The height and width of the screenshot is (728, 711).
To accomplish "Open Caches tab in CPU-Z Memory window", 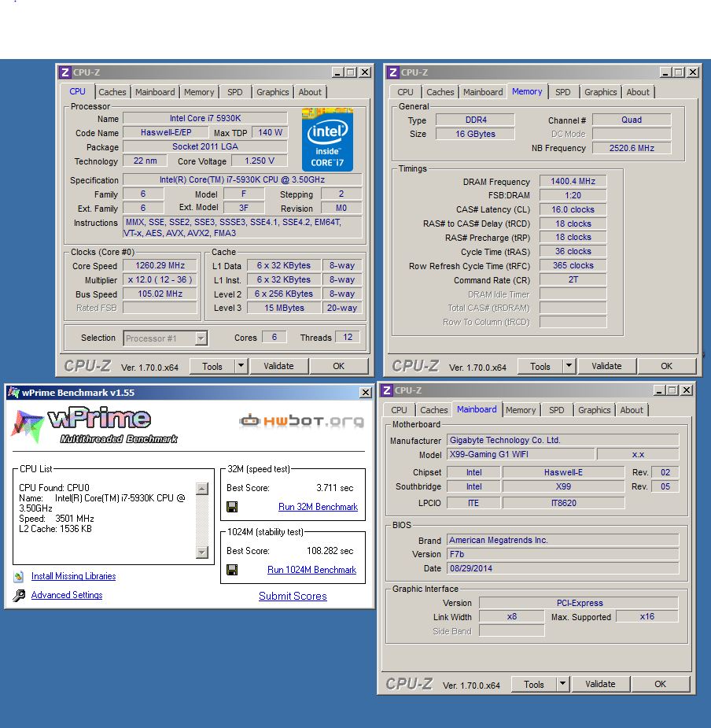I will [x=440, y=92].
